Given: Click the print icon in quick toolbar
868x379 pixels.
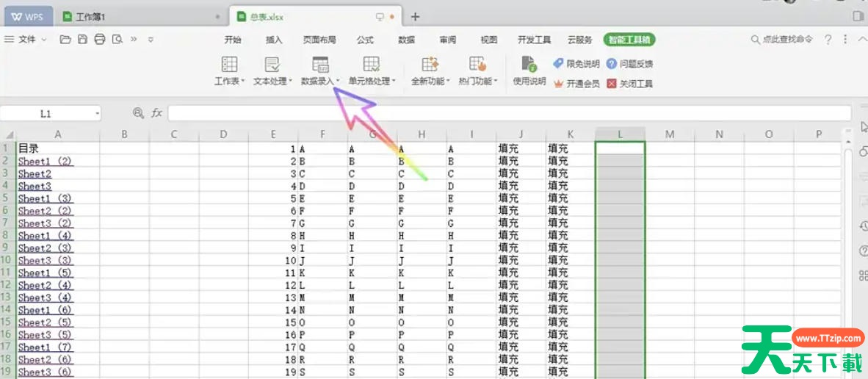Looking at the screenshot, I should pos(100,39).
